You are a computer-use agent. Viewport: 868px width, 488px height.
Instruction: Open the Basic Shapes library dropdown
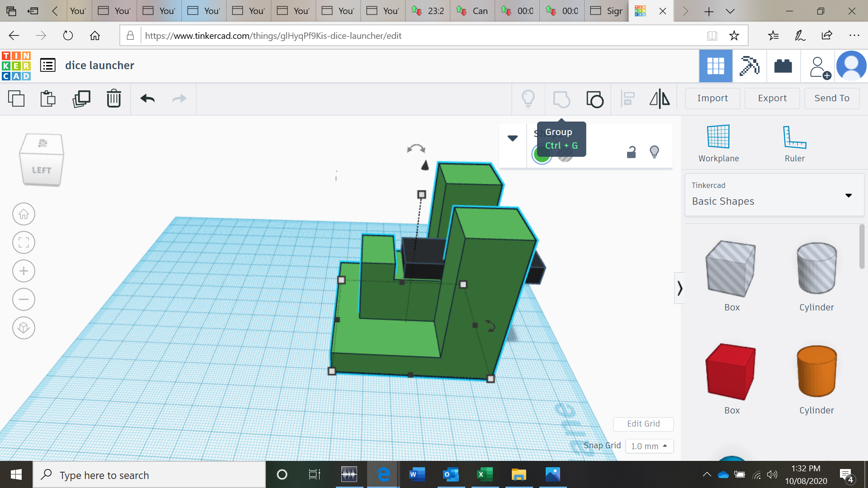pyautogui.click(x=774, y=195)
